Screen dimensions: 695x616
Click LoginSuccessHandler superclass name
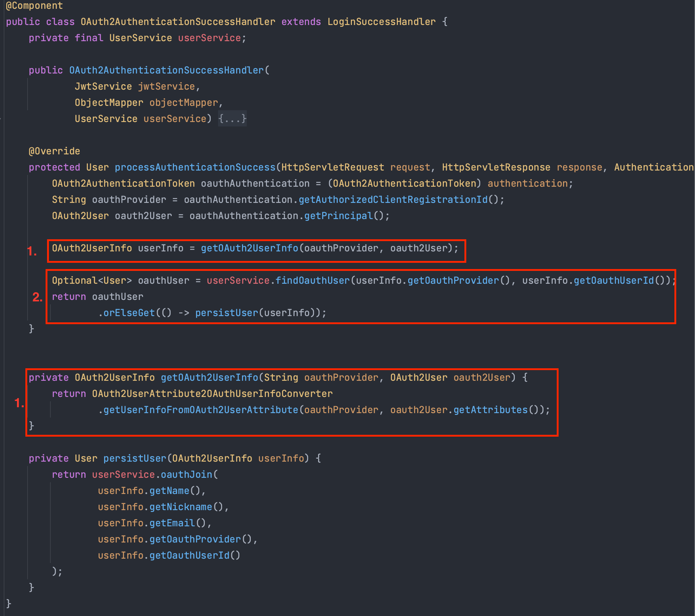pyautogui.click(x=381, y=22)
